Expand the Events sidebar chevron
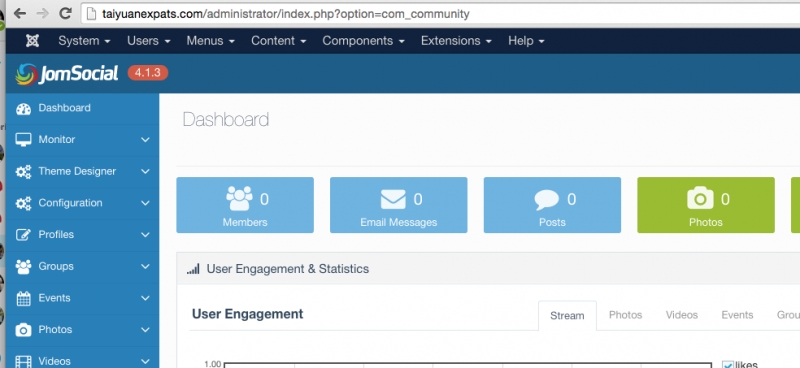This screenshot has height=368, width=800. 145,298
